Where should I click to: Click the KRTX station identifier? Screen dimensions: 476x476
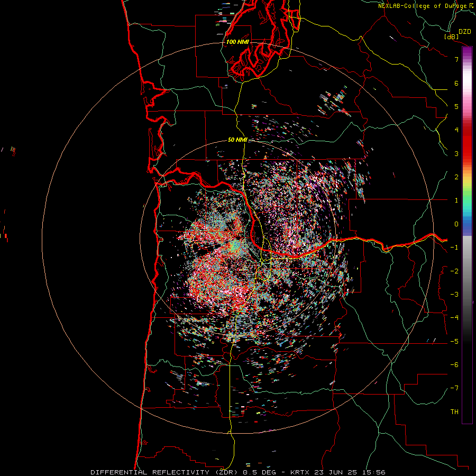click(300, 472)
